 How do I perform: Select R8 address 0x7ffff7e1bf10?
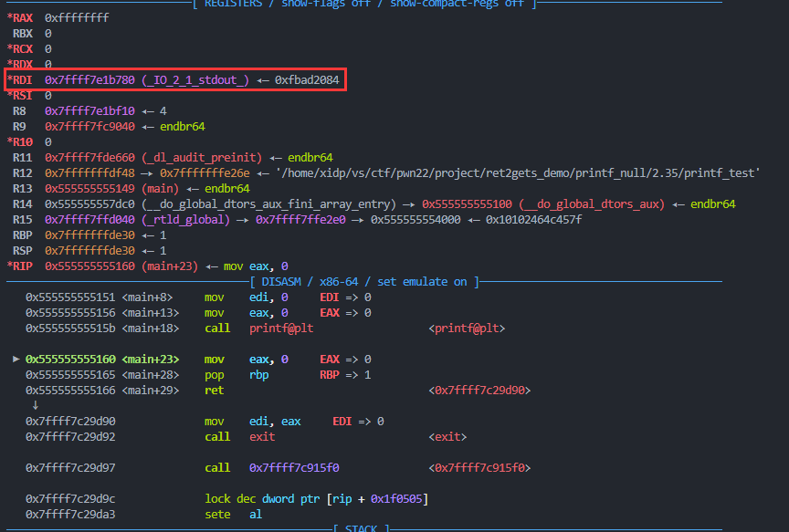89,111
